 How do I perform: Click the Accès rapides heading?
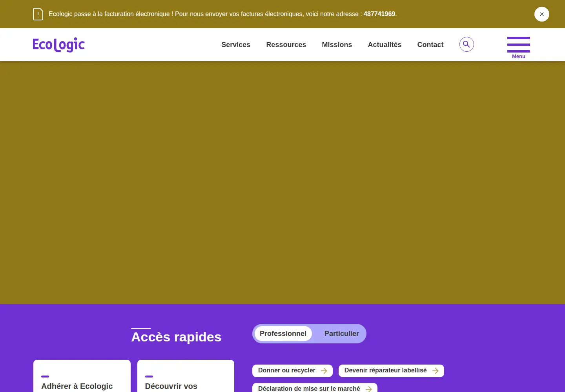pos(176,337)
